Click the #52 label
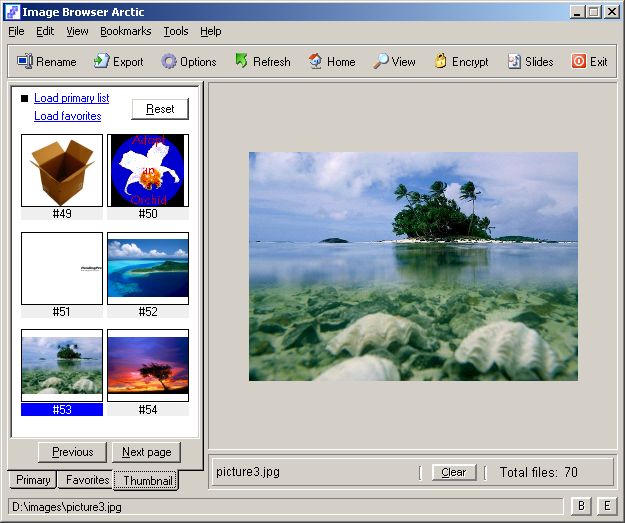Screen dimensions: 625x523 [x=148, y=312]
